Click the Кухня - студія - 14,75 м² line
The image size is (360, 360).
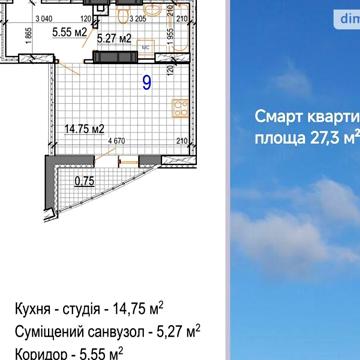89,309
